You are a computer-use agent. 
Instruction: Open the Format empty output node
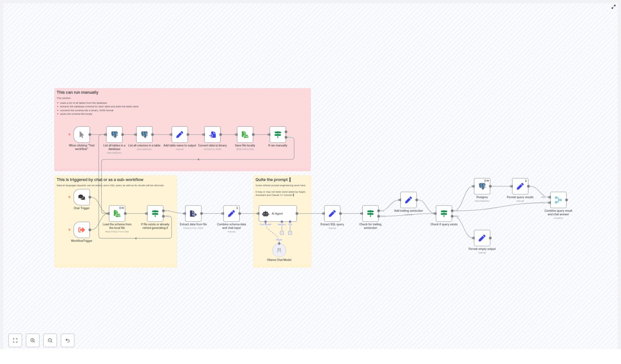482,238
